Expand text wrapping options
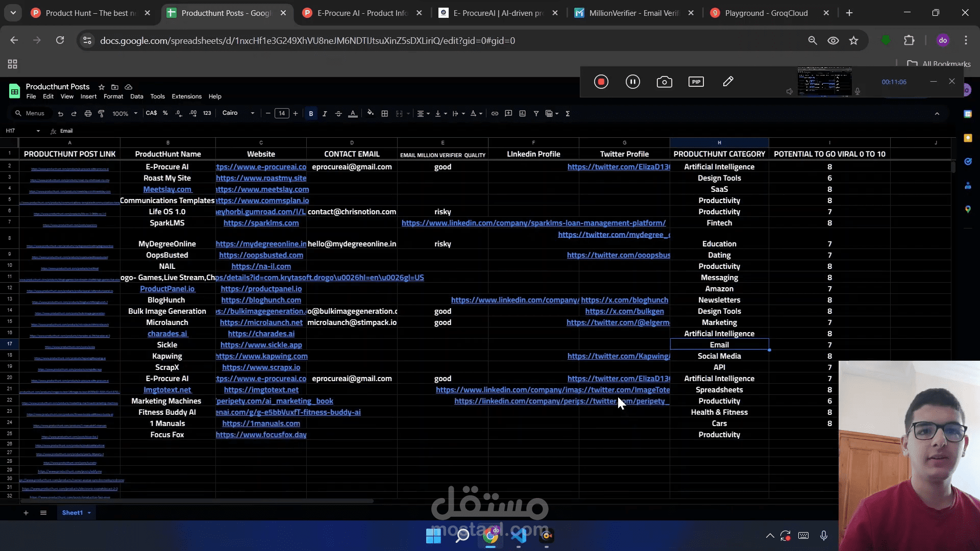980x551 pixels. 458,113
